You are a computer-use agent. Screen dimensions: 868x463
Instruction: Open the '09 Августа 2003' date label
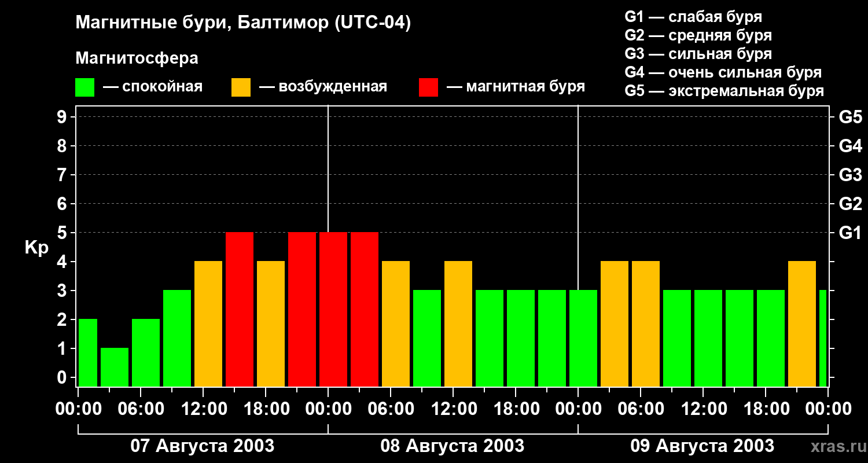702,446
